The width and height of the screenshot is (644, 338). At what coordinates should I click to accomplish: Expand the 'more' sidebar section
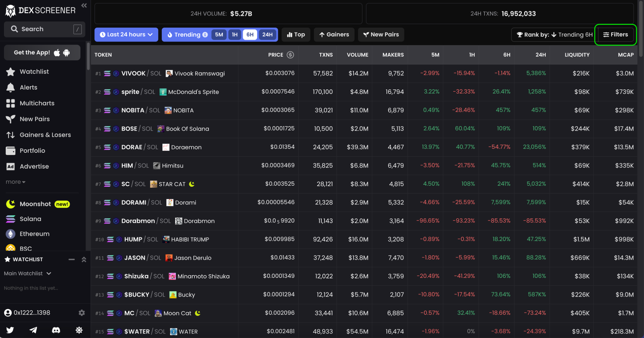[15, 182]
